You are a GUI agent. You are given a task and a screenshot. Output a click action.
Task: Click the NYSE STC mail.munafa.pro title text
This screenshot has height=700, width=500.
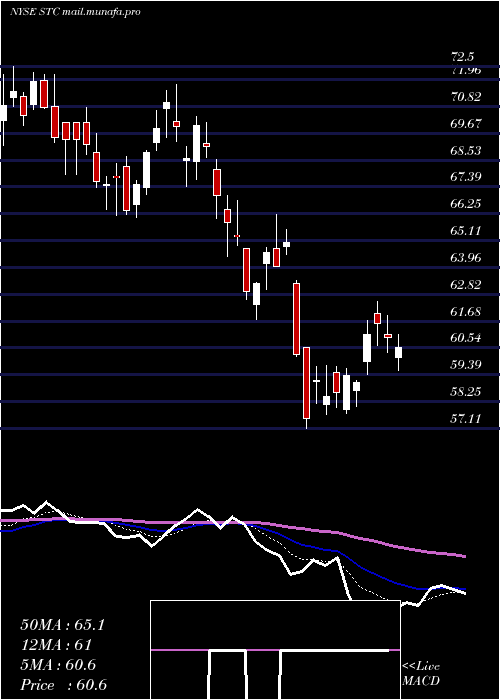[x=75, y=12]
